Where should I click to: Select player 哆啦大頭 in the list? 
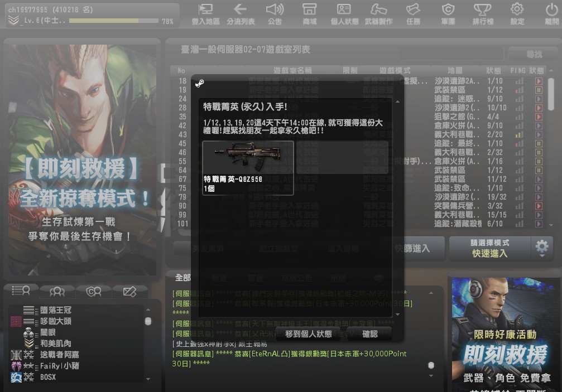click(x=56, y=321)
